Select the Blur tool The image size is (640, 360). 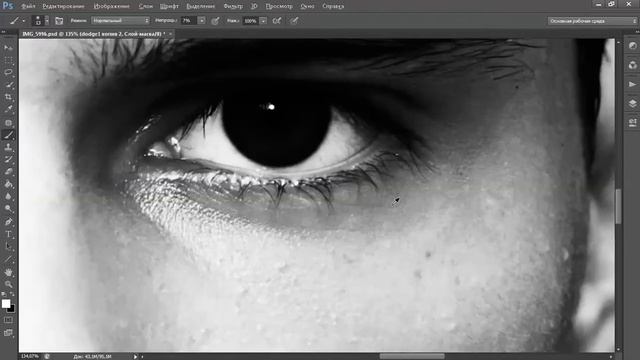coord(8,196)
